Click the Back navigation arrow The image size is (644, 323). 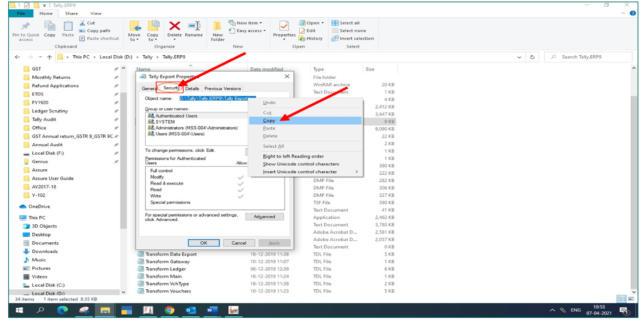click(17, 57)
